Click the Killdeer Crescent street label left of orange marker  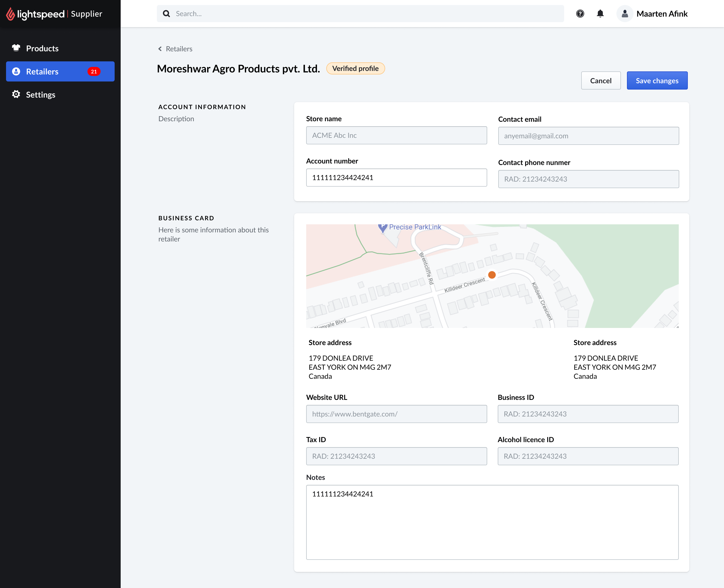tap(464, 285)
